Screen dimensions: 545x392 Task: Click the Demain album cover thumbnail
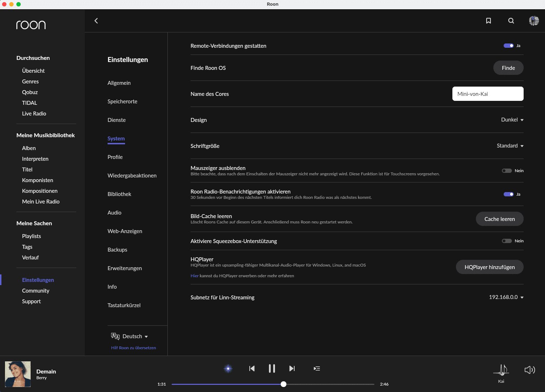18,374
